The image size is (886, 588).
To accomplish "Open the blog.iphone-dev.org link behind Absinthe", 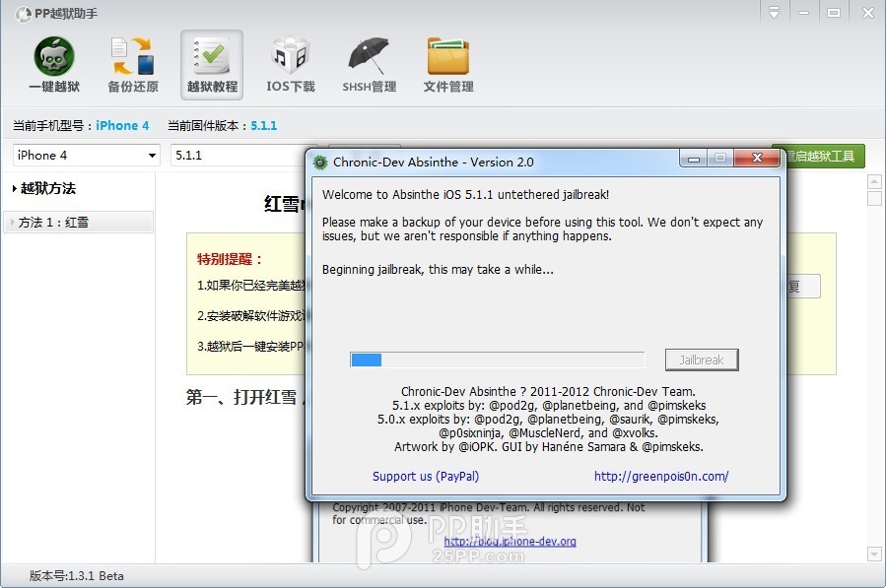I will (x=510, y=541).
